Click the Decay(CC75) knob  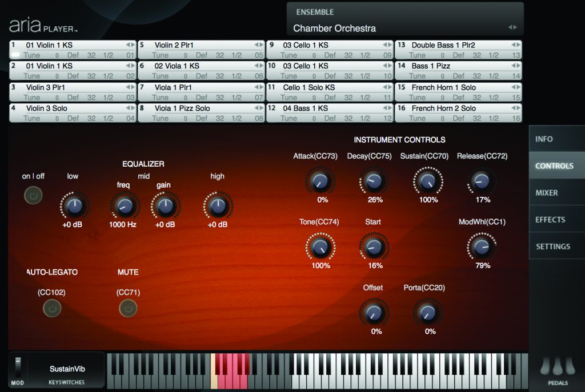click(x=374, y=181)
